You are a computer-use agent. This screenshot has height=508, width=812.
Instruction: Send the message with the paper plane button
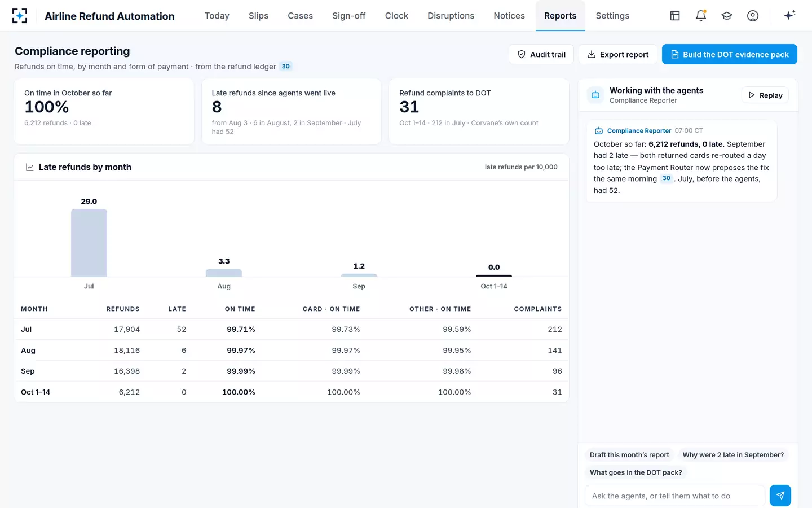pyautogui.click(x=780, y=496)
